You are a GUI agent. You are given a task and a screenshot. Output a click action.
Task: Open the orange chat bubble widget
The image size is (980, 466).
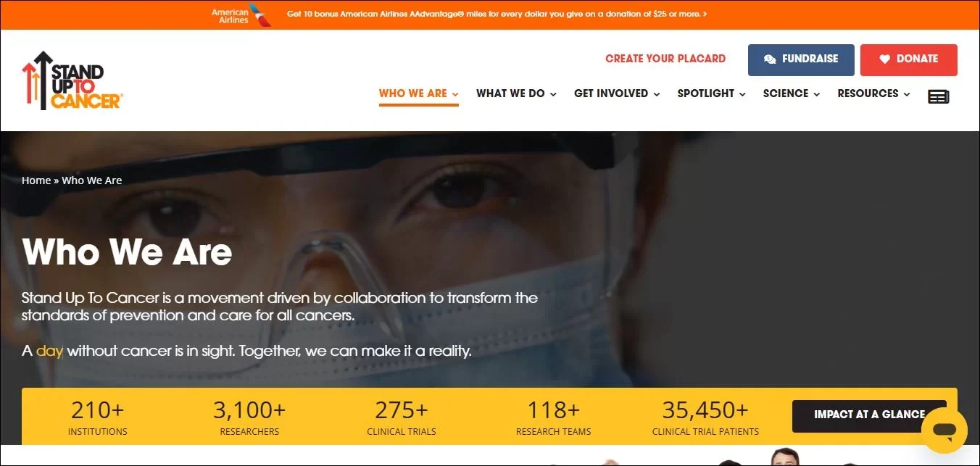[944, 430]
